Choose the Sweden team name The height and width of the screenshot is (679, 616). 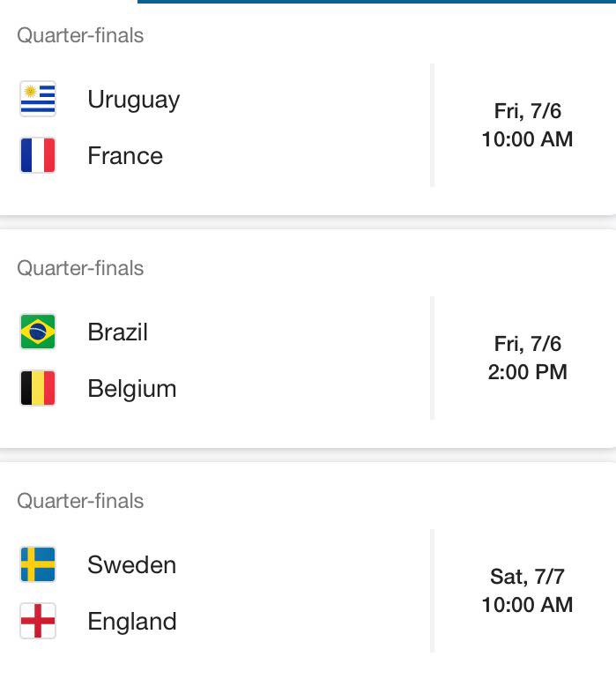[x=132, y=564]
